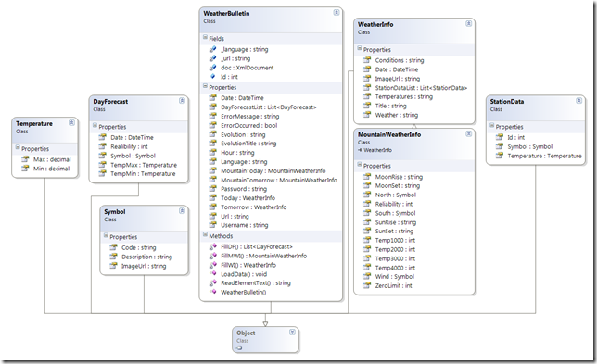Click the WeatherBulletin() constructor icon
This screenshot has width=597, height=364.
pos(213,292)
